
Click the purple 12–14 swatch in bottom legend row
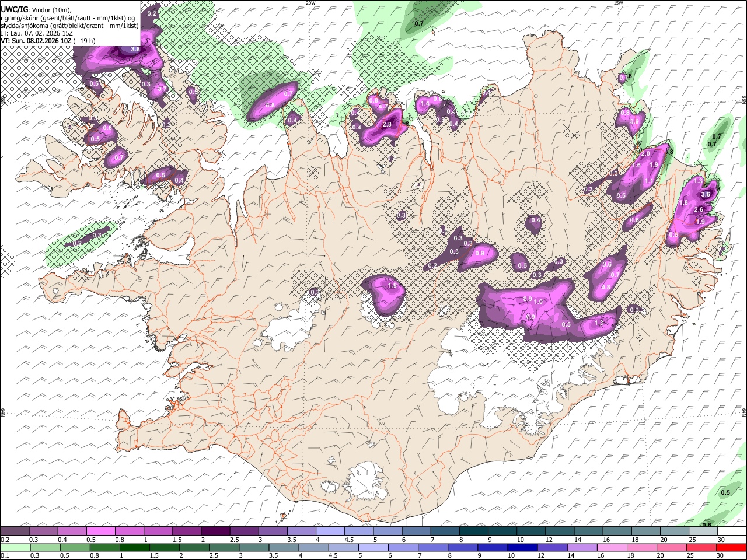click(552, 547)
